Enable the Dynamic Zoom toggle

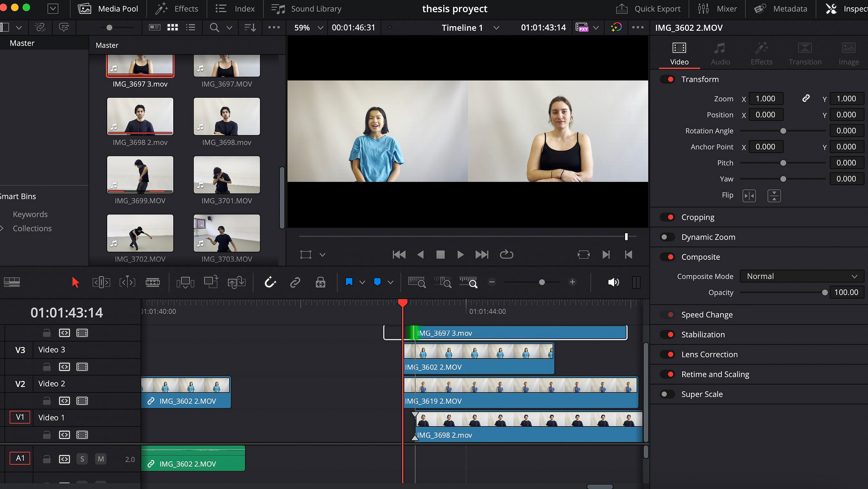tap(667, 237)
